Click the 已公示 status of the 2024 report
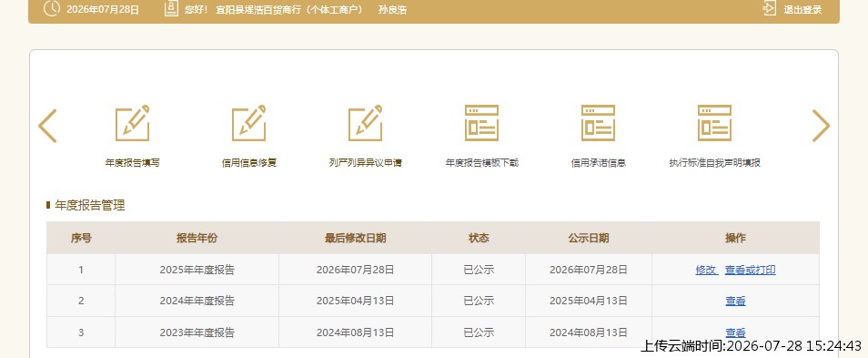868x358 pixels. (x=479, y=301)
